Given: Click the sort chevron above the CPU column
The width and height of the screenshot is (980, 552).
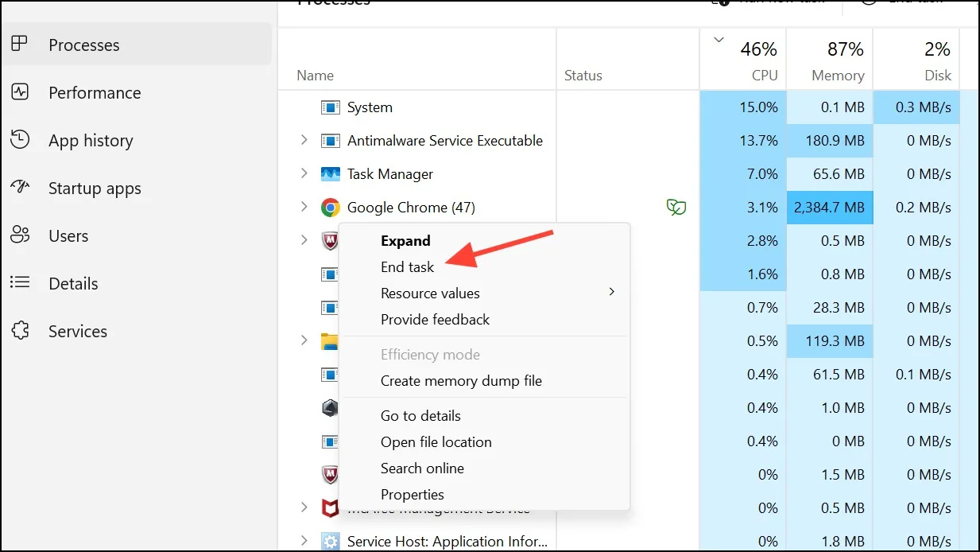Looking at the screenshot, I should tap(719, 41).
